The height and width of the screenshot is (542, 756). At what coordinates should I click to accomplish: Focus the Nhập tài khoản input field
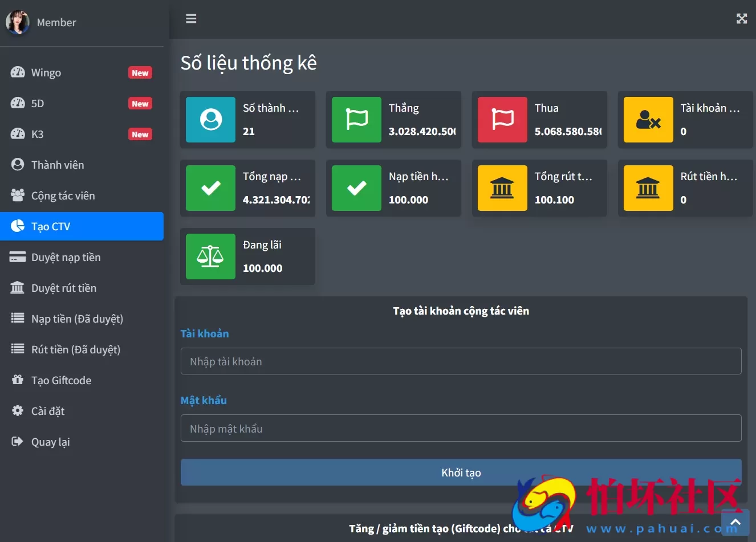click(461, 361)
